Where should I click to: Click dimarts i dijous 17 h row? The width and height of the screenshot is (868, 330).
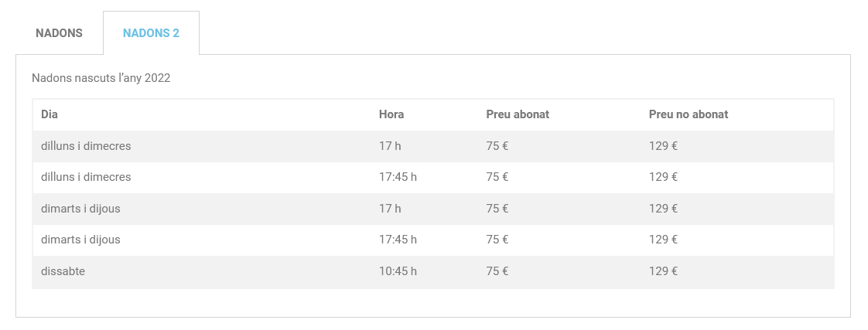(x=433, y=209)
